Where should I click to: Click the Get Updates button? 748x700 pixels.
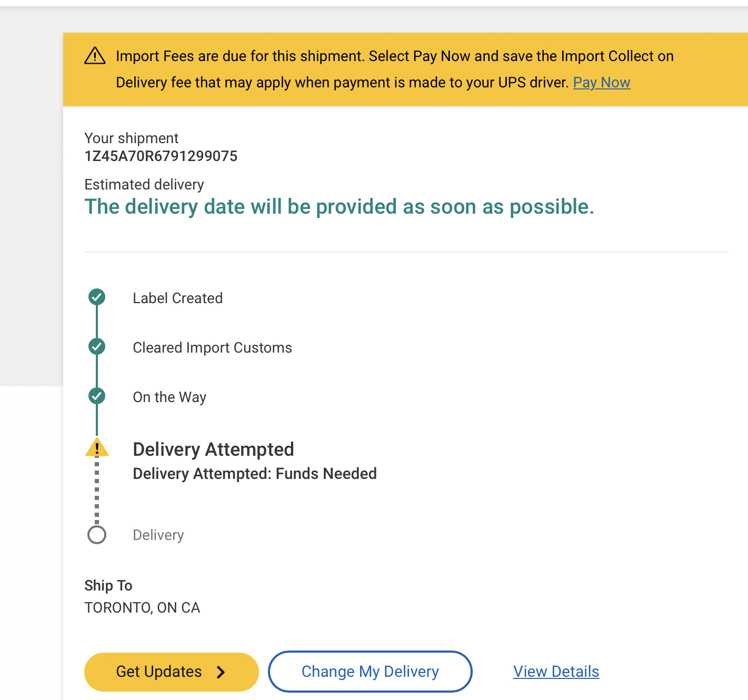click(172, 672)
